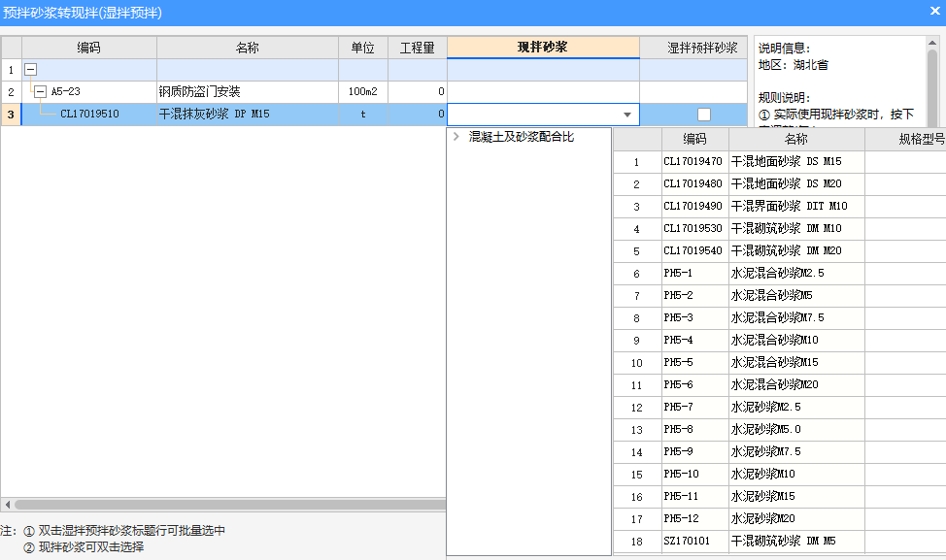Click the 规格型号 column header in mortar list
This screenshot has height=560, width=946.
coord(905,139)
